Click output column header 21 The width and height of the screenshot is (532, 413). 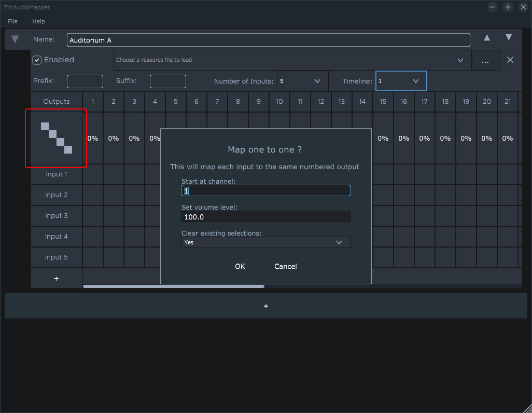coord(508,102)
